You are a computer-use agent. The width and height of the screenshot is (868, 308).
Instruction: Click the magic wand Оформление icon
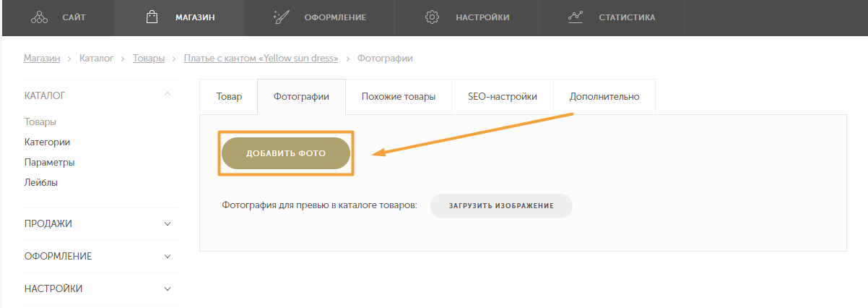tap(281, 17)
